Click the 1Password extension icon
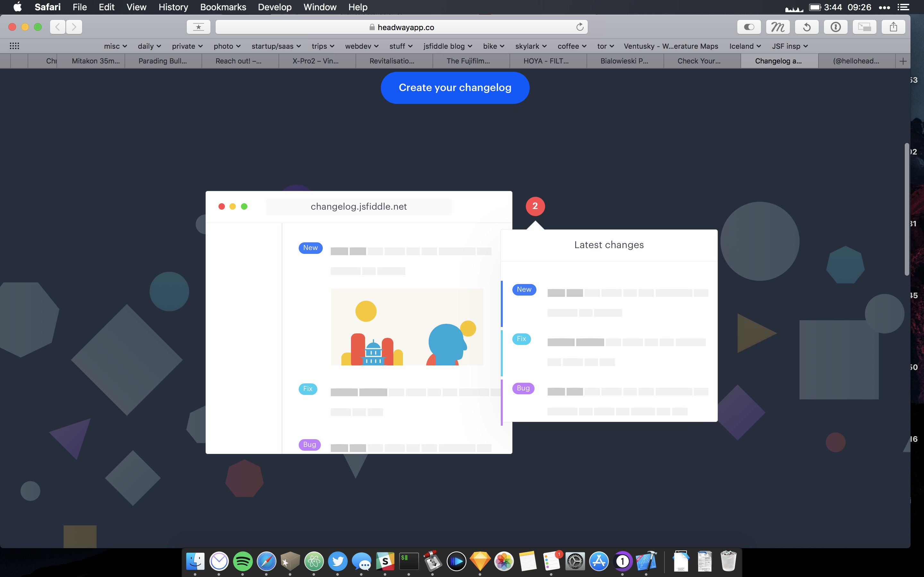The width and height of the screenshot is (924, 577). [x=835, y=27]
